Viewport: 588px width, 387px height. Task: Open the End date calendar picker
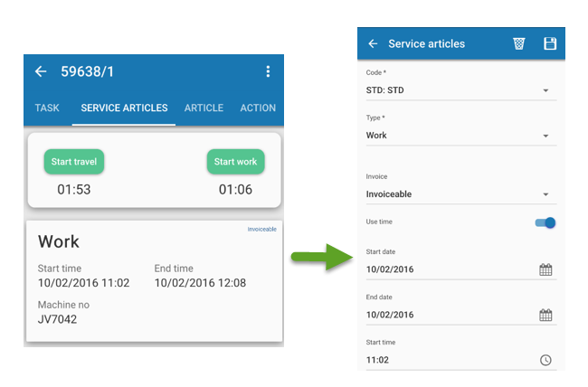click(545, 315)
